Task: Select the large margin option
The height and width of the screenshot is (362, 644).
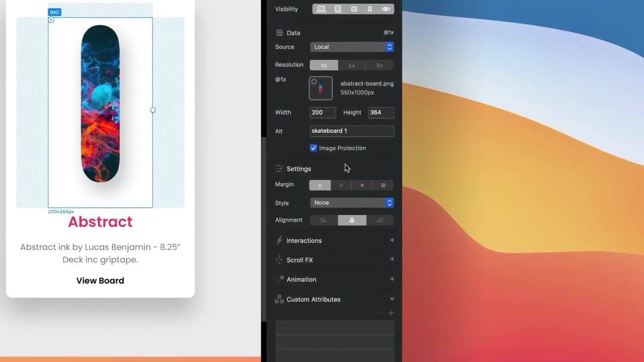Action: click(x=383, y=185)
